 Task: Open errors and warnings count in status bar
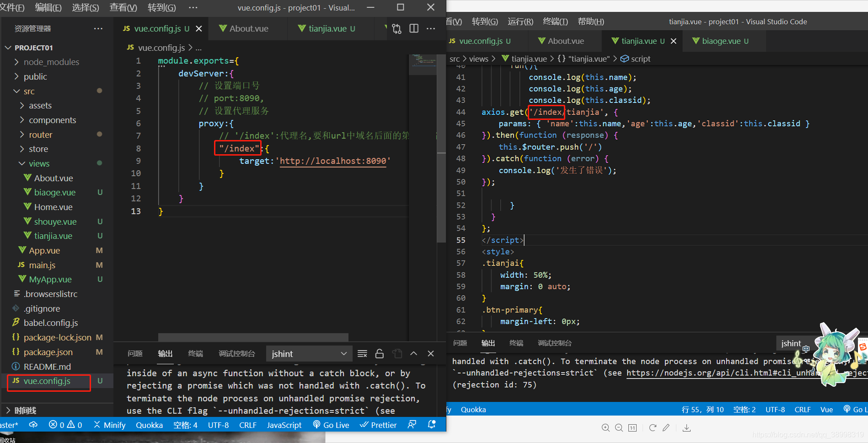tap(65, 425)
